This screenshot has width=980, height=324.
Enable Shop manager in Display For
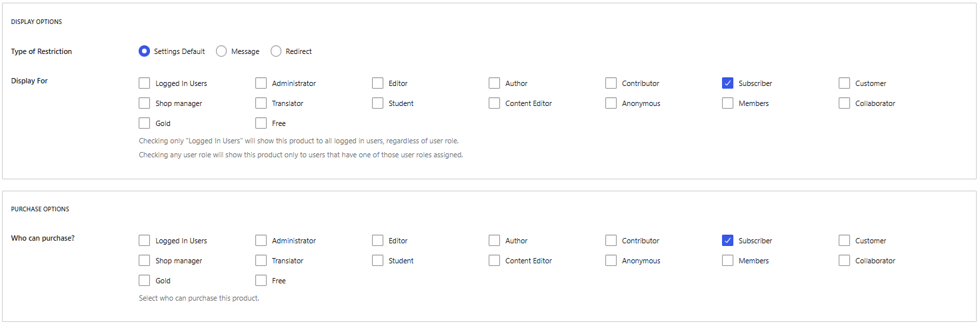(x=144, y=103)
